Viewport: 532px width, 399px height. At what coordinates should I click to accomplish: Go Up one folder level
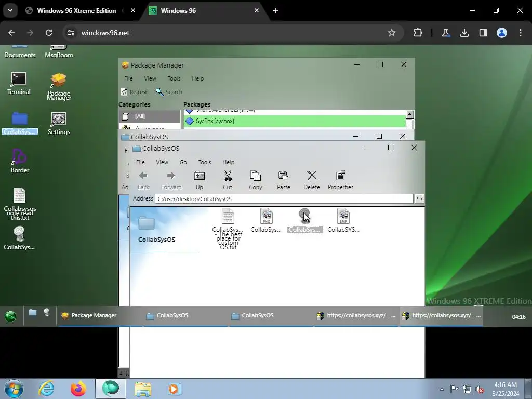click(199, 180)
